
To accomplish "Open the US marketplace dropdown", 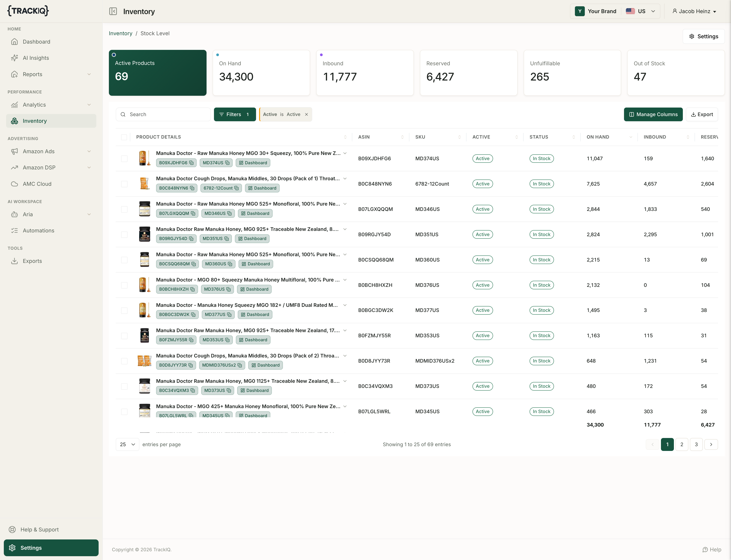I will coord(640,11).
